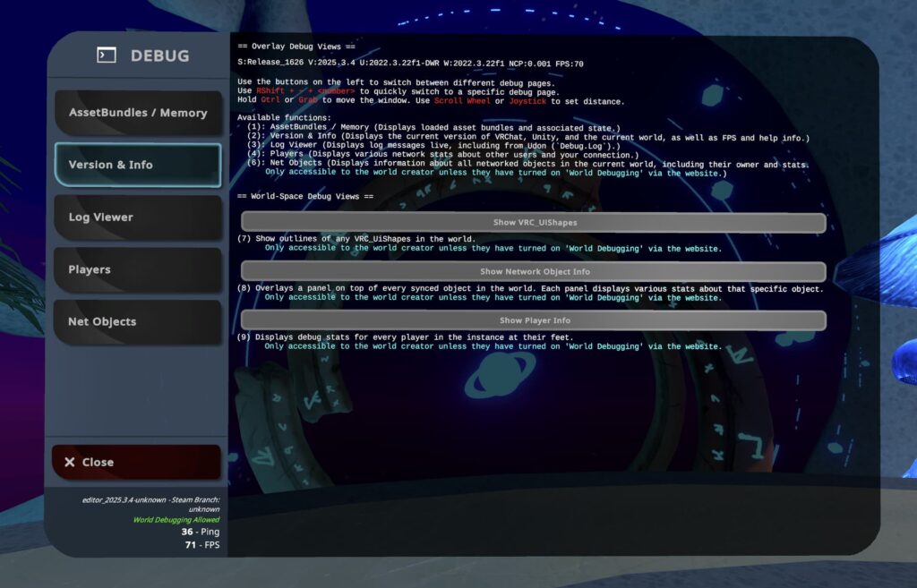Click the green World Debugging Allowed status
This screenshot has height=588, width=917.
(x=176, y=519)
